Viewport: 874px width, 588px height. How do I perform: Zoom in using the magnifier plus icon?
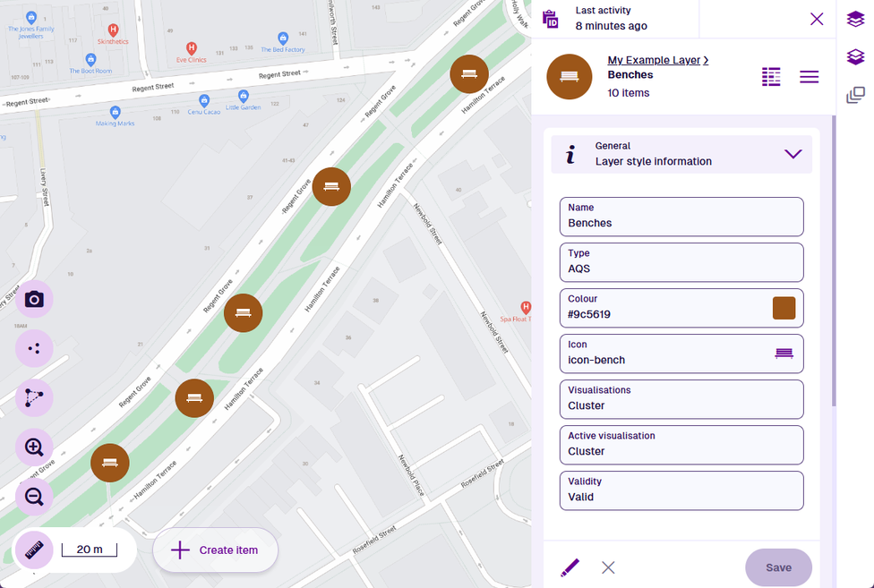(x=34, y=447)
